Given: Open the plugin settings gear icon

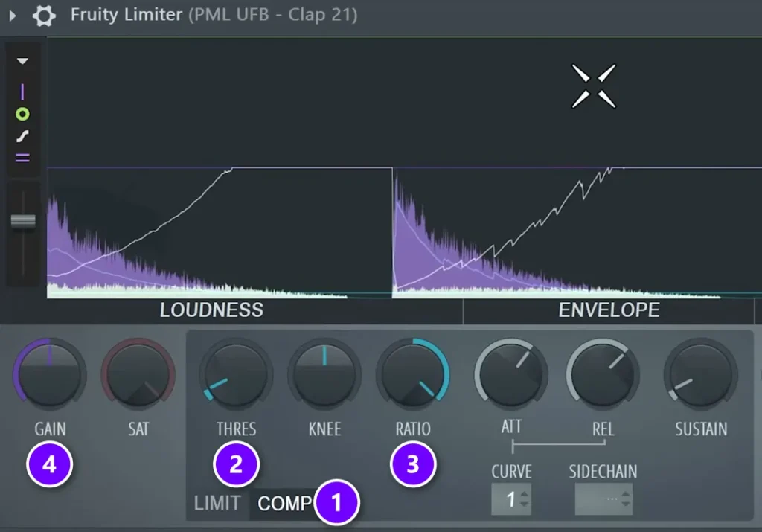Looking at the screenshot, I should tap(44, 15).
